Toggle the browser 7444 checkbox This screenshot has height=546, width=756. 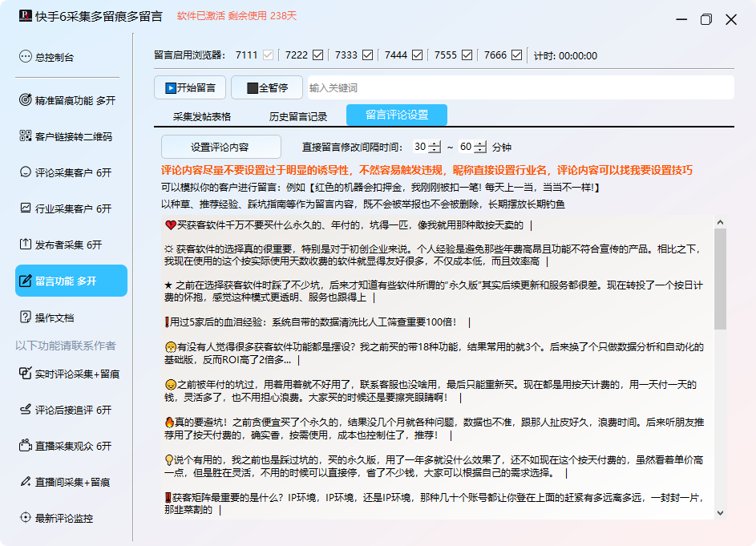418,55
